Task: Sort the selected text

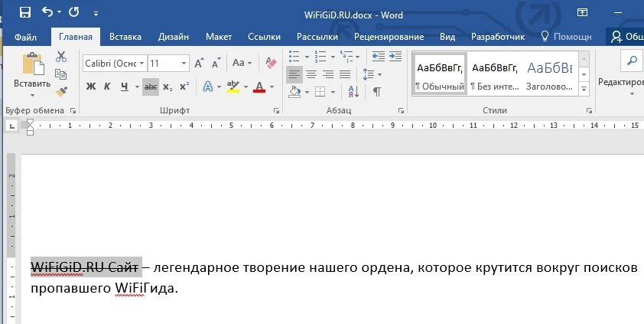Action: pyautogui.click(x=353, y=91)
